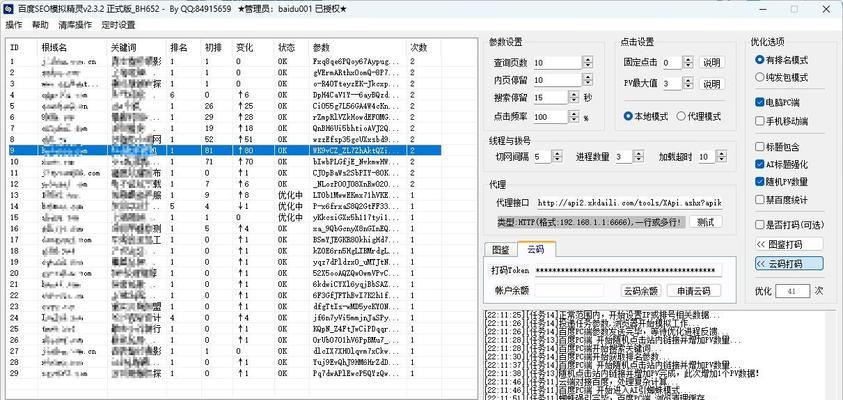The height and width of the screenshot is (400, 843).
Task: Open the 操作 menu
Action: point(14,25)
